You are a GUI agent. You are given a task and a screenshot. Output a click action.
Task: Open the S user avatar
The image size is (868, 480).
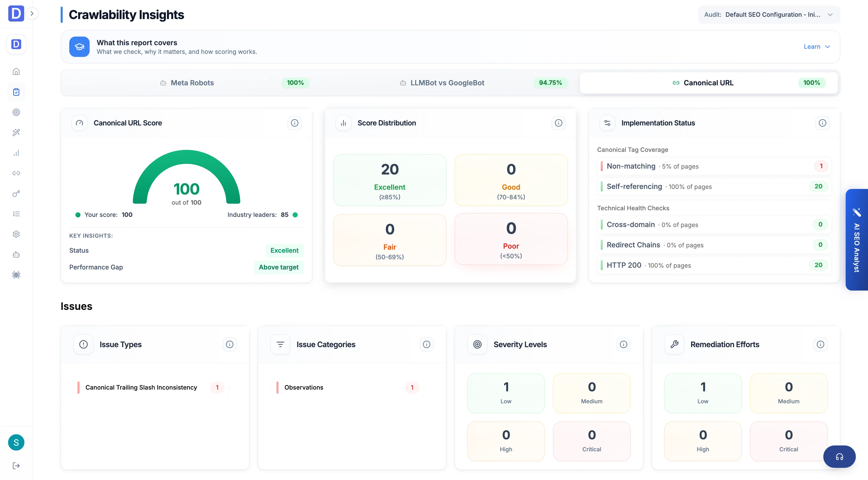tap(16, 442)
